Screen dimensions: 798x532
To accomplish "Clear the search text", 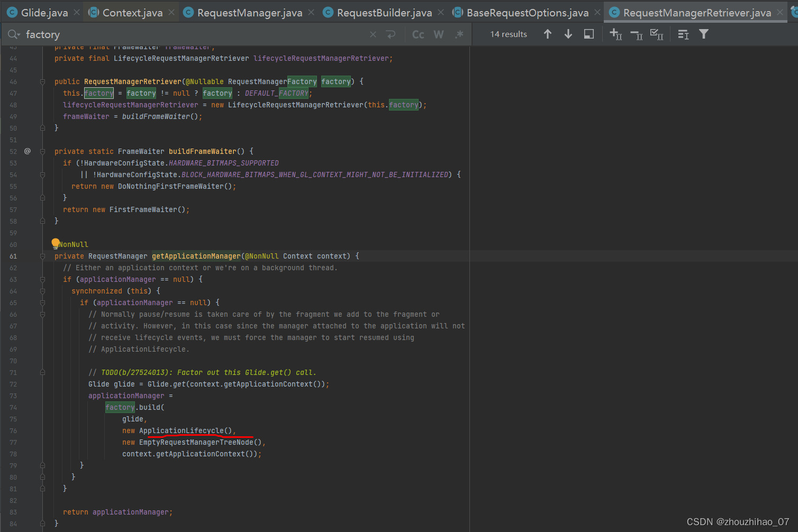I will click(373, 34).
